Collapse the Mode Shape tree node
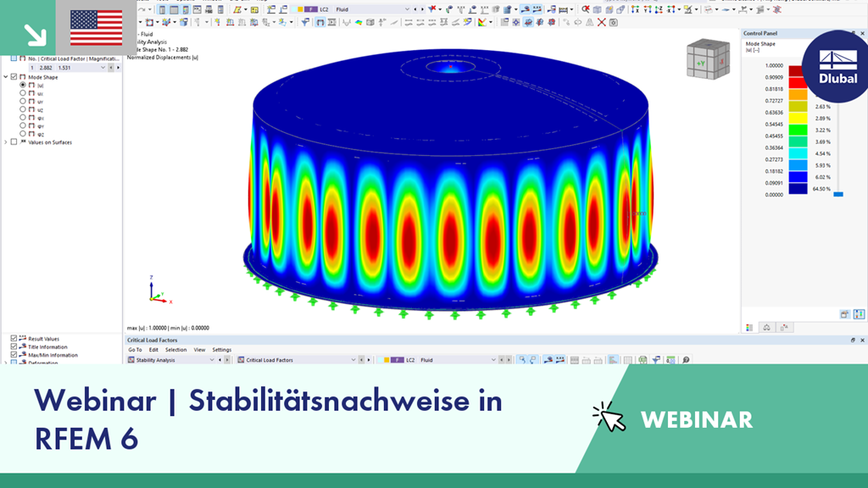868x488 pixels. click(x=6, y=77)
